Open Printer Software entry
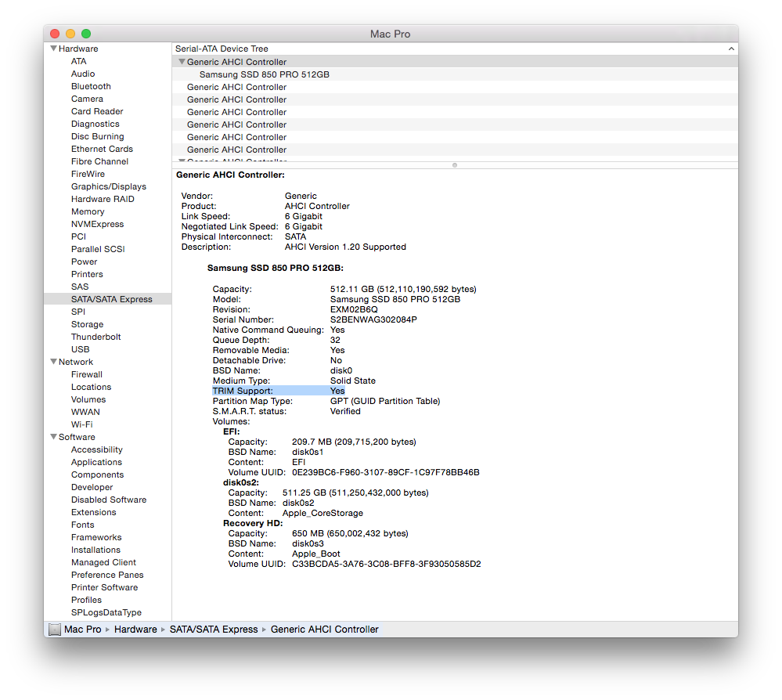 click(x=104, y=587)
